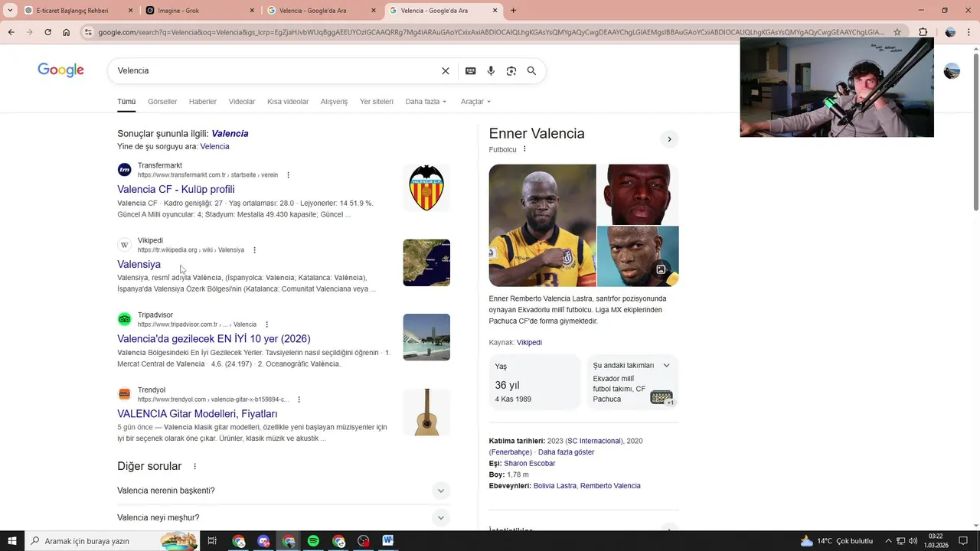Open the volume control in system tray
This screenshot has height=551, width=980.
pos(913,541)
